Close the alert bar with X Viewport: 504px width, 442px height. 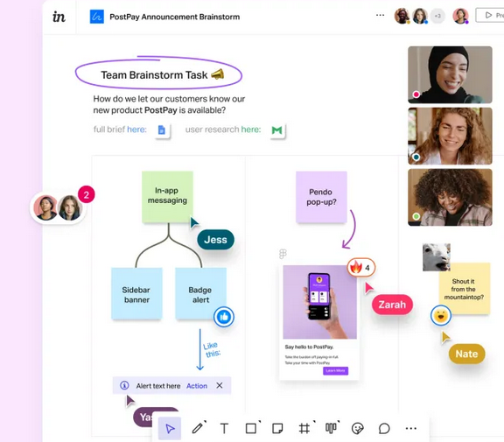coord(220,385)
